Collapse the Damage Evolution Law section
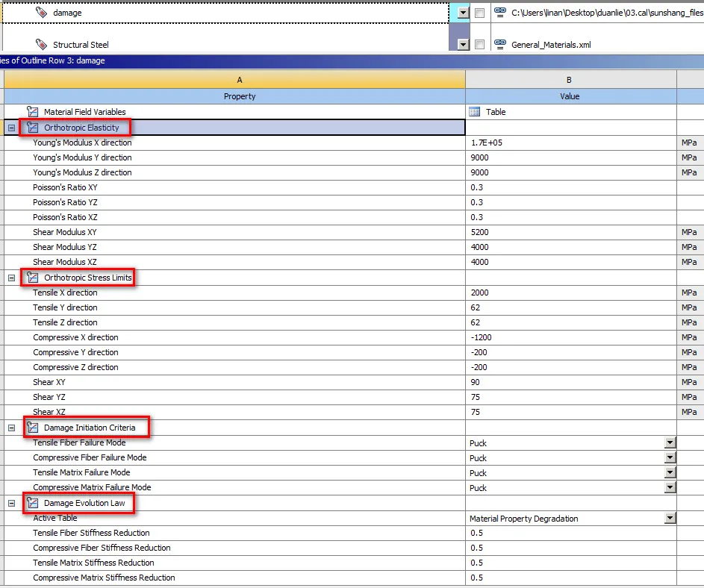The image size is (704, 588). (x=11, y=503)
